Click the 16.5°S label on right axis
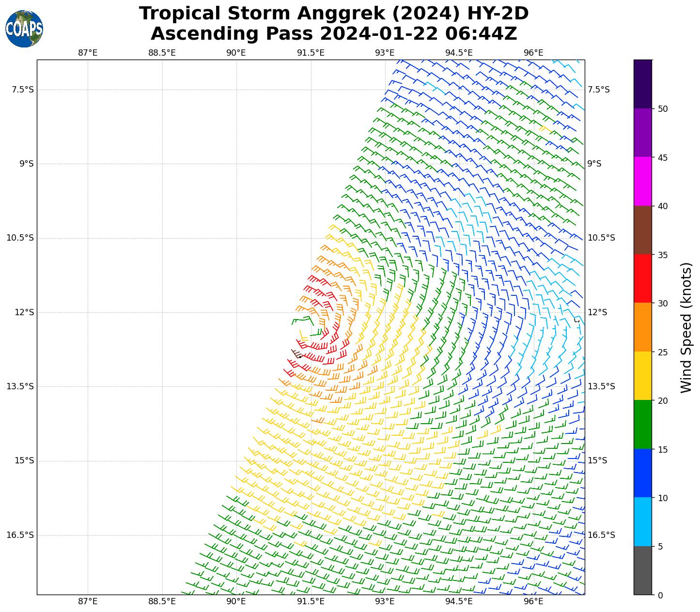The image size is (700, 612). [x=601, y=535]
